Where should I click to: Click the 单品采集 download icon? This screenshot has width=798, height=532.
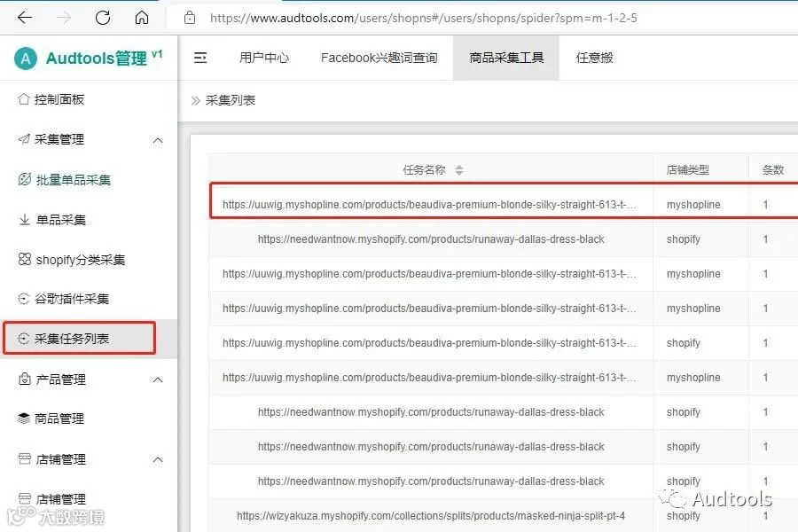tap(24, 219)
